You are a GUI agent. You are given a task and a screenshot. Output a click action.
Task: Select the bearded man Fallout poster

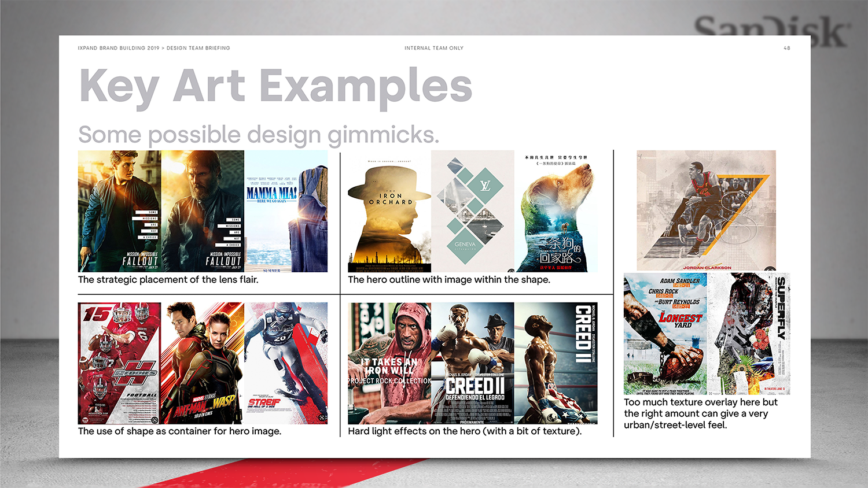[203, 211]
